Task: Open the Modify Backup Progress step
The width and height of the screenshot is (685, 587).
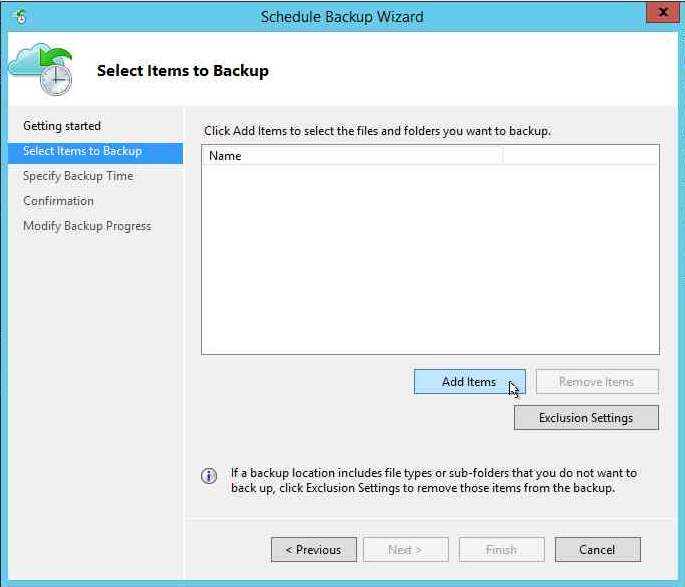Action: click(87, 226)
